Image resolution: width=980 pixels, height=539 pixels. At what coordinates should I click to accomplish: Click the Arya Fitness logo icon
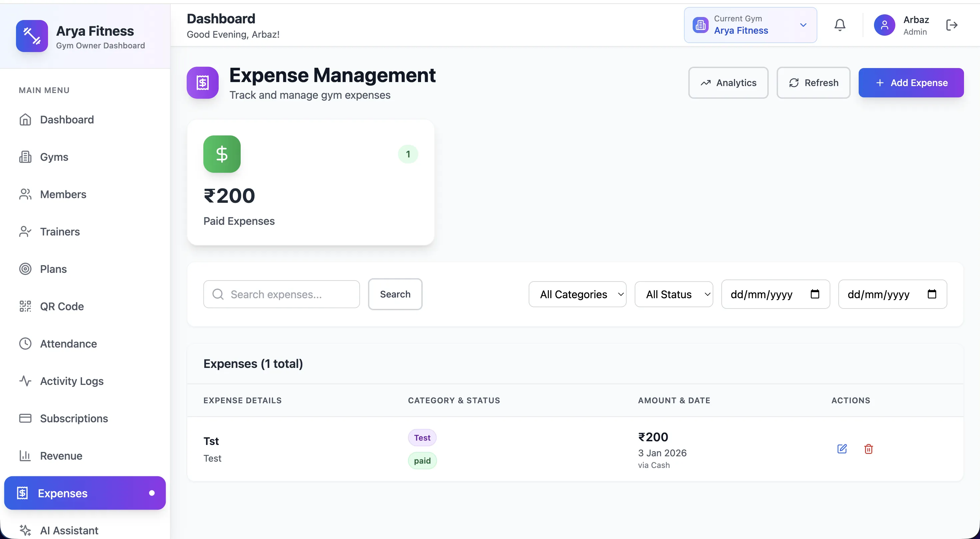tap(32, 36)
